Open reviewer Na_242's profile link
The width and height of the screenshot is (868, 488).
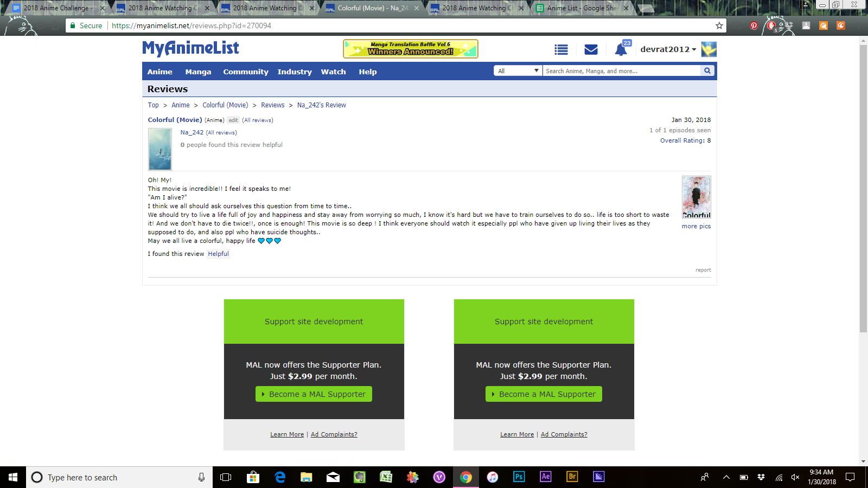coord(192,132)
